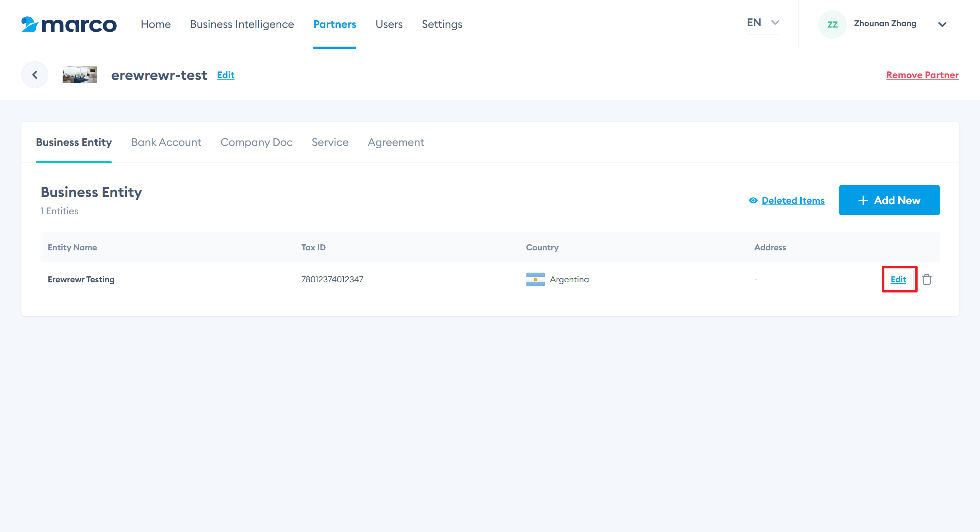Open the Agreement tab
Viewport: 980px width, 532px height.
coord(396,142)
